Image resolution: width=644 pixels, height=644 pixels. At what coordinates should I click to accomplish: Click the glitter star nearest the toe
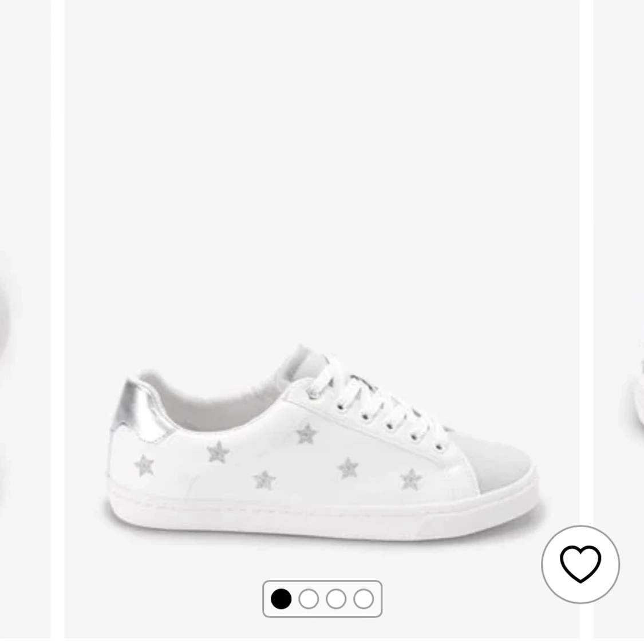[x=411, y=479]
